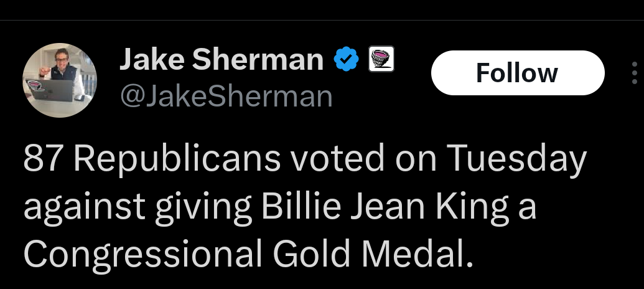644x289 pixels.
Task: Click the word "against" in the tweet
Action: 84,206
